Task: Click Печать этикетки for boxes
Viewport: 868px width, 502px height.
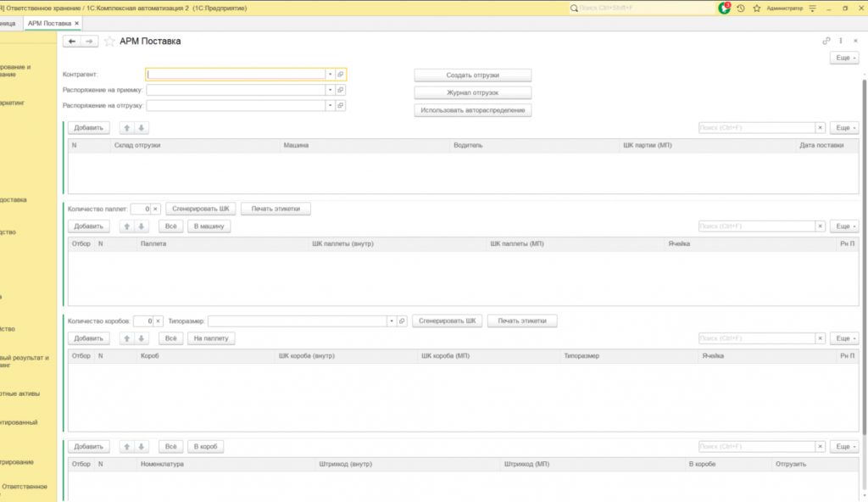Action: pyautogui.click(x=522, y=321)
